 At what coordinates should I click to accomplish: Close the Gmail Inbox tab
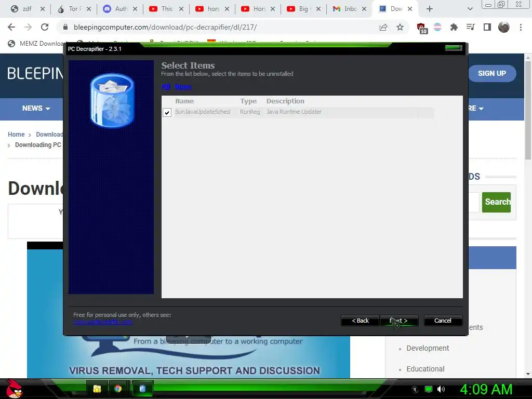(364, 9)
